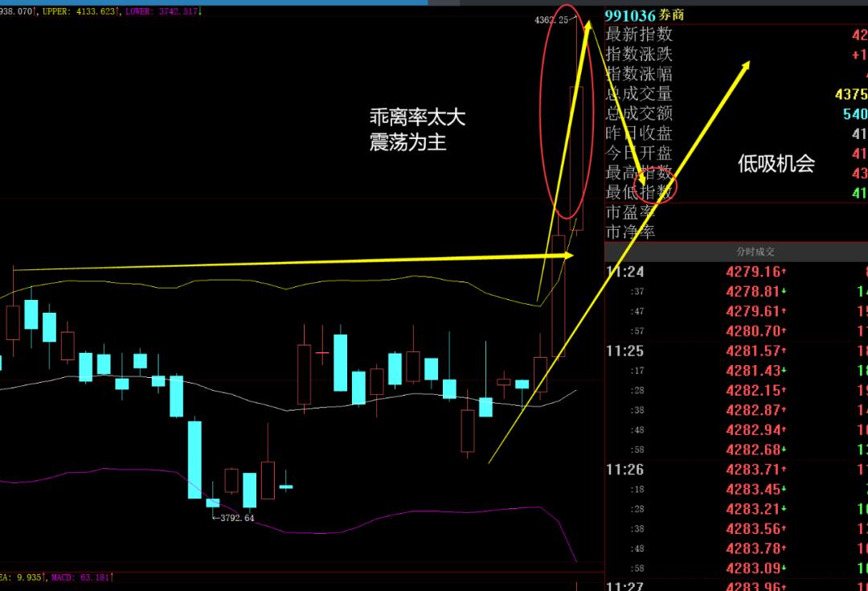This screenshot has height=591, width=868.
Task: Click the EA: 9.935 indicator value
Action: [x=20, y=577]
